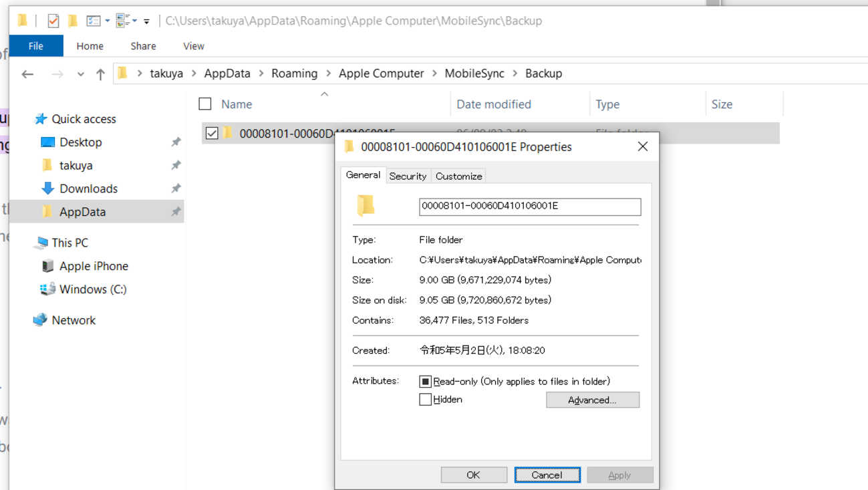The image size is (868, 490).
Task: Open the folder system menu icon in Explorer title bar
Action: 22,21
